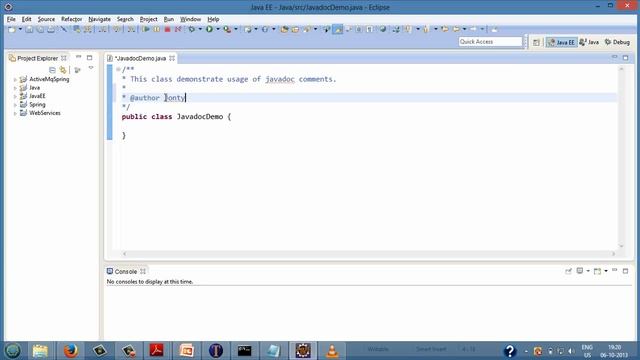Click the Open Web Browser globe icon
Viewport: 640px width, 360px height.
[382, 29]
